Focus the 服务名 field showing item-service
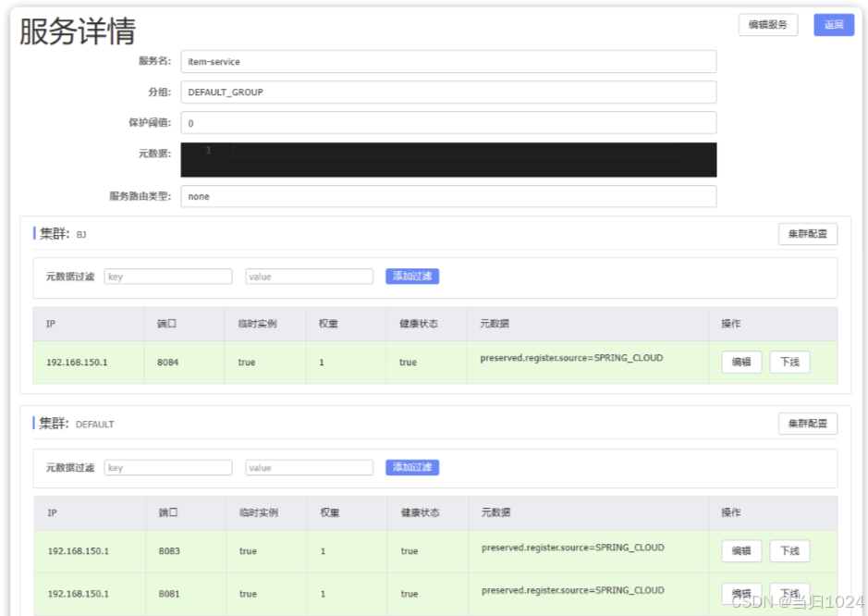868x616 pixels. pyautogui.click(x=448, y=61)
